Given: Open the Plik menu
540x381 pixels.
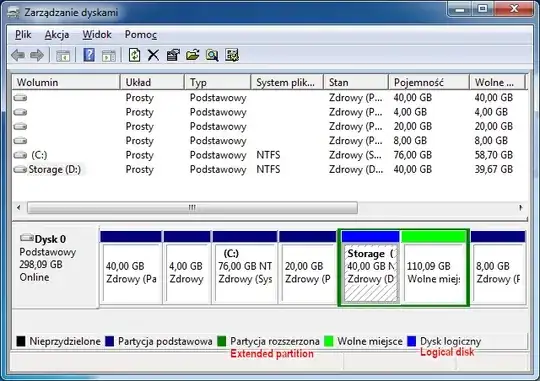Looking at the screenshot, I should point(23,34).
